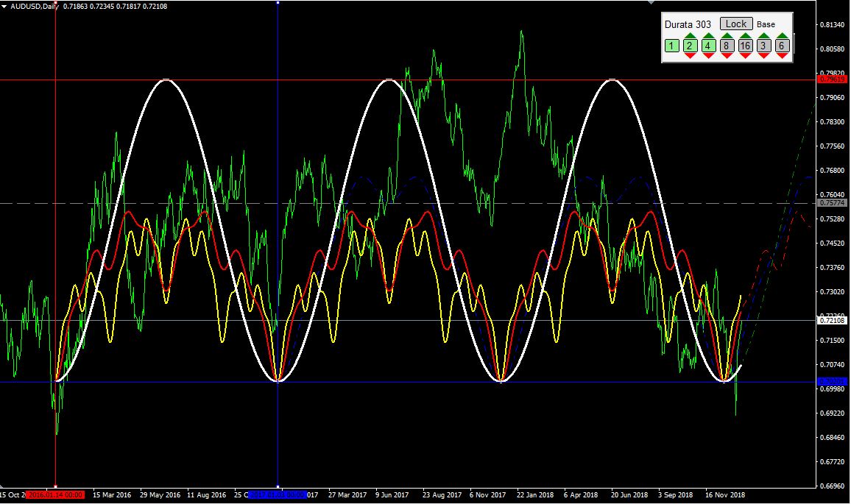Image resolution: width=851 pixels, height=504 pixels.
Task: Click green up arrow above cycle 16
Action: pos(746,35)
